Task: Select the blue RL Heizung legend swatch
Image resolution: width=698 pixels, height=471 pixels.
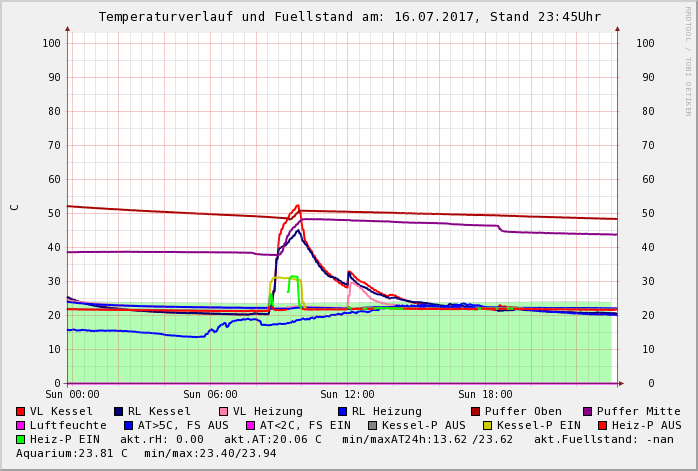Action: [343, 411]
